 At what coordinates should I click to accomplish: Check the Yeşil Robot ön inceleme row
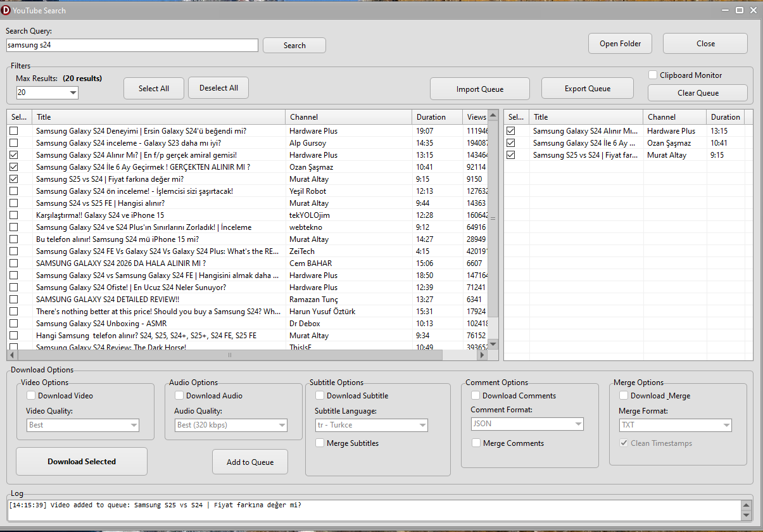13,191
